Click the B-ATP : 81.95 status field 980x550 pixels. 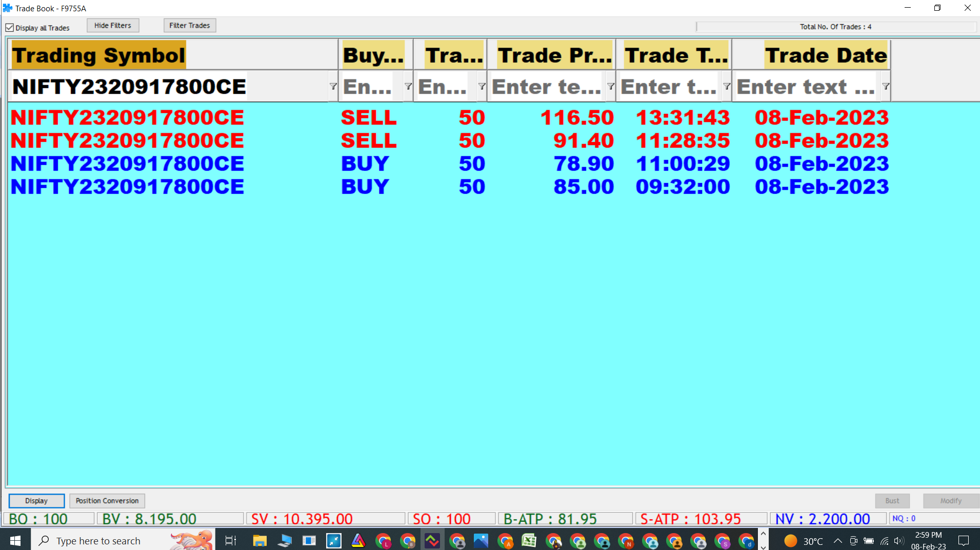(566, 519)
